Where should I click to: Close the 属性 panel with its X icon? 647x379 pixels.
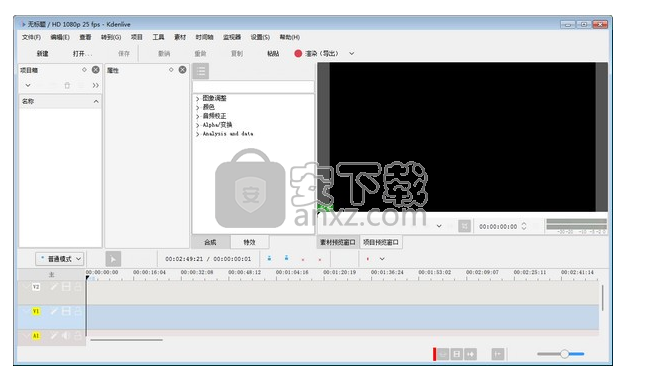point(182,70)
